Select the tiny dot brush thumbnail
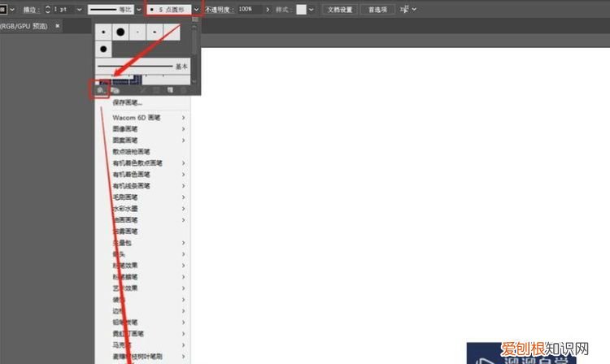This screenshot has width=610, height=364. point(137,32)
